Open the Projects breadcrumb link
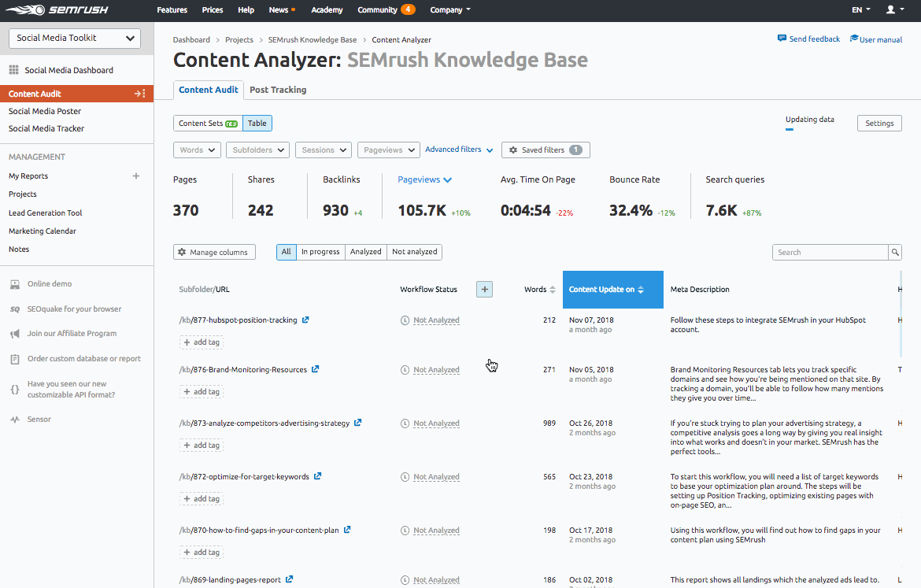The height and width of the screenshot is (588, 921). pyautogui.click(x=239, y=40)
